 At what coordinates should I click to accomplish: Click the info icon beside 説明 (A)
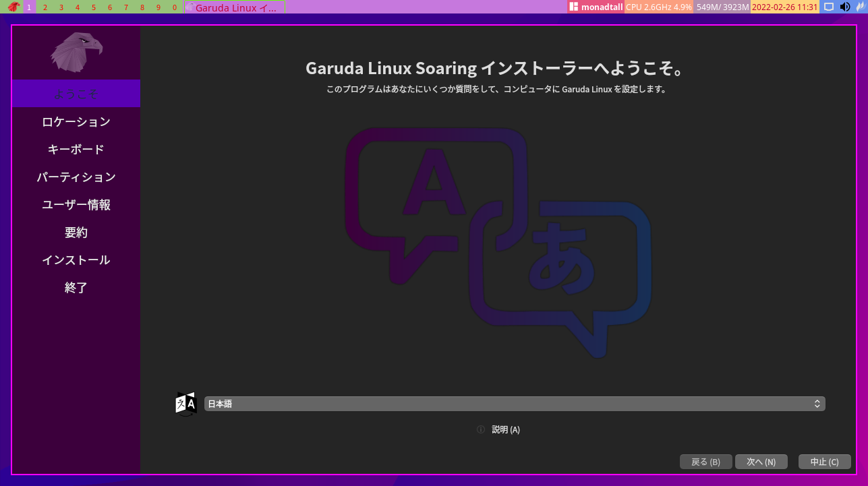click(481, 429)
